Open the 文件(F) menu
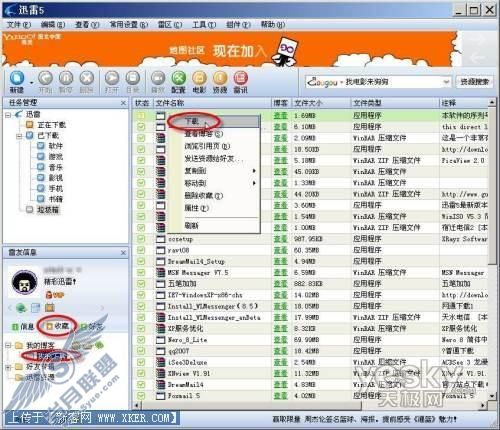The width and height of the screenshot is (500, 430). (19, 25)
